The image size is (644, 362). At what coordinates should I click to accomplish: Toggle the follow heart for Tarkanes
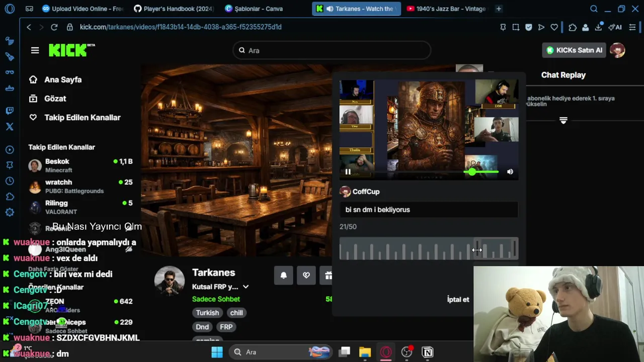(x=306, y=275)
